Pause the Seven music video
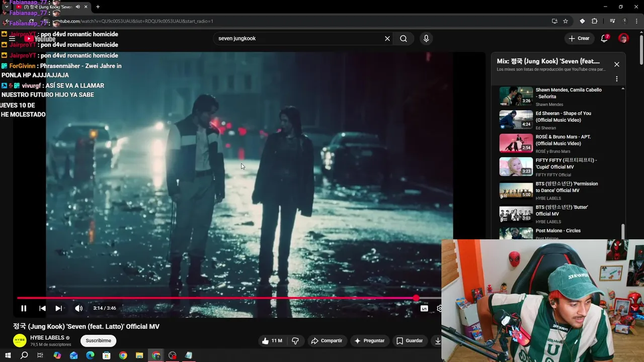 (23, 308)
